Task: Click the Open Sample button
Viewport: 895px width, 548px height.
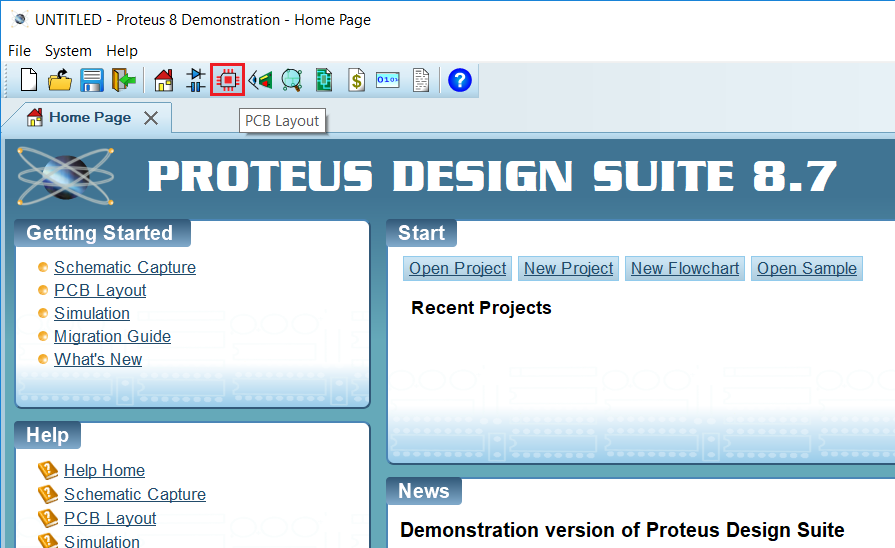Action: pos(806,268)
